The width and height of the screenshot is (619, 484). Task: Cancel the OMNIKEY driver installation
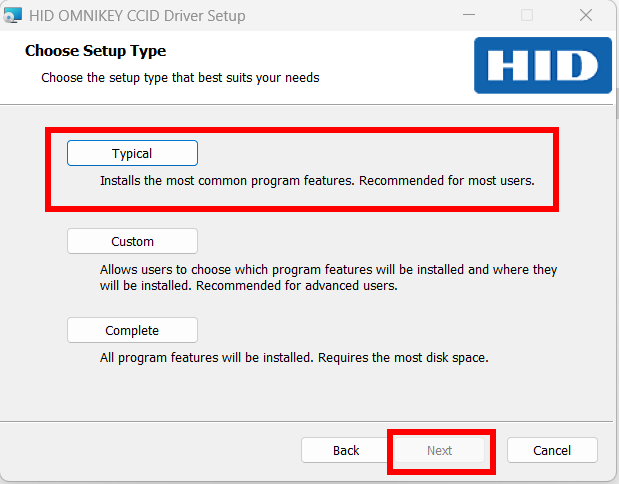[x=552, y=450]
